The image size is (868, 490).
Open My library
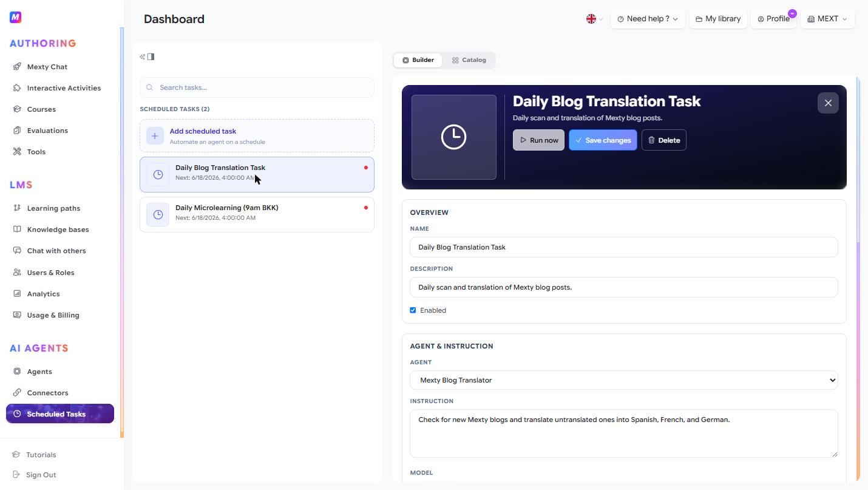718,19
